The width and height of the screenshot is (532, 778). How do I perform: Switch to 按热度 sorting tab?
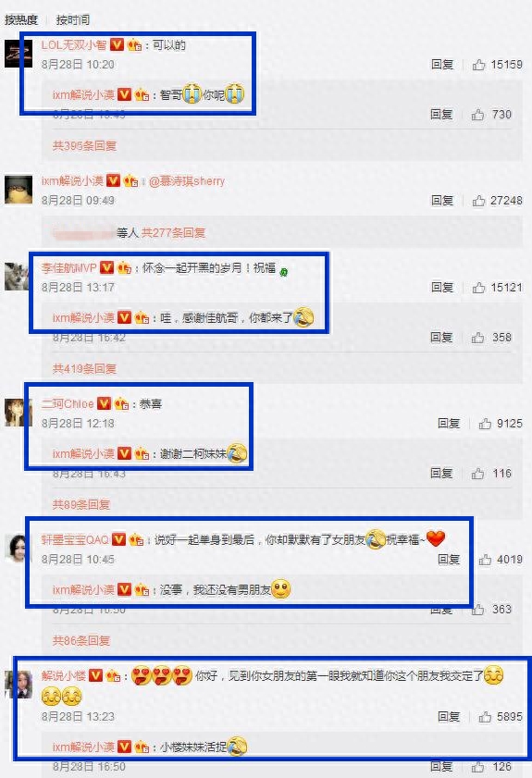pyautogui.click(x=21, y=19)
